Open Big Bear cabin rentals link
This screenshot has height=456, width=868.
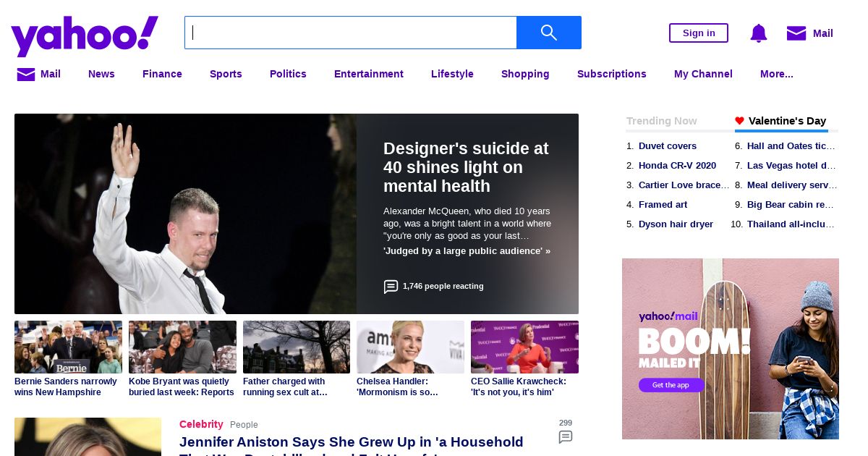(x=791, y=205)
